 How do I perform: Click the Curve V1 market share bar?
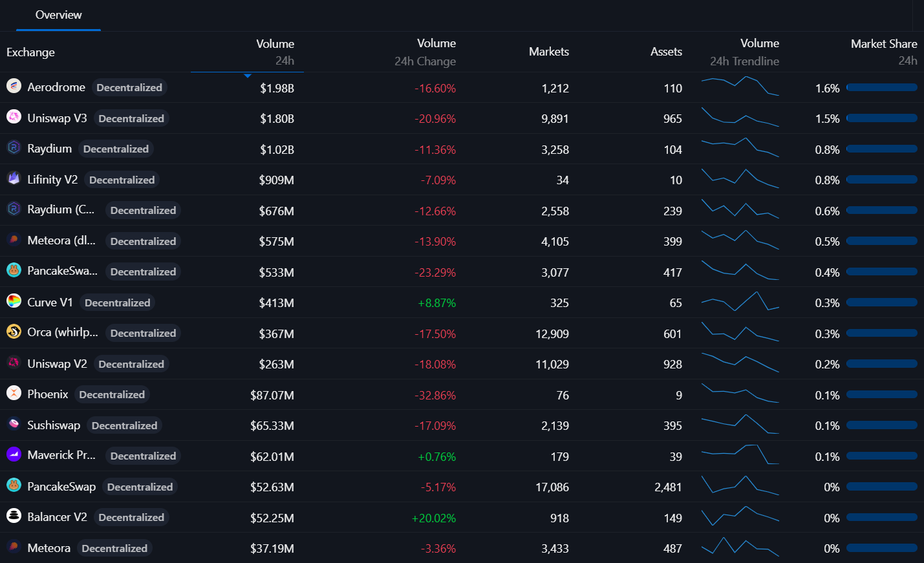(x=882, y=303)
